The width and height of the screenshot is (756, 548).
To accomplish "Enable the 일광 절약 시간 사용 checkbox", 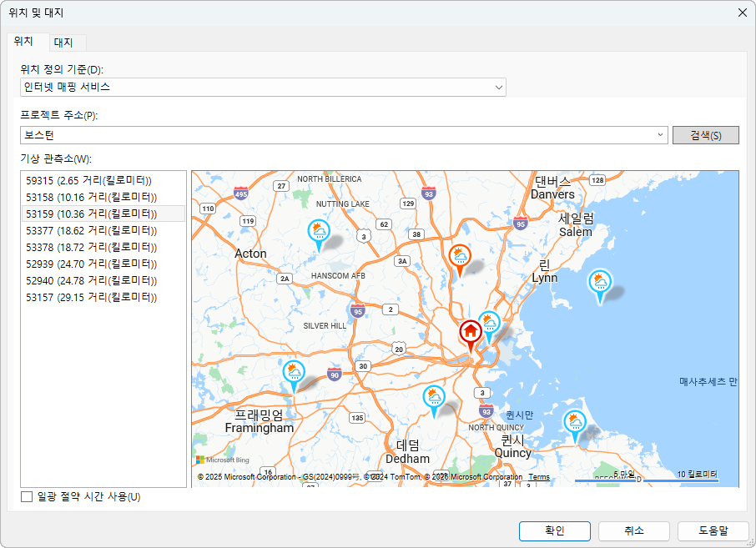I will [x=27, y=496].
